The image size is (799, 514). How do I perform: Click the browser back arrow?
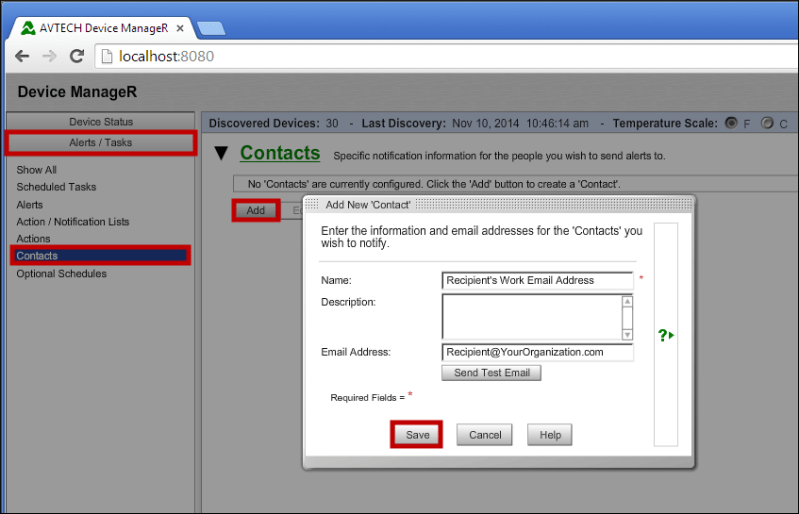(22, 56)
